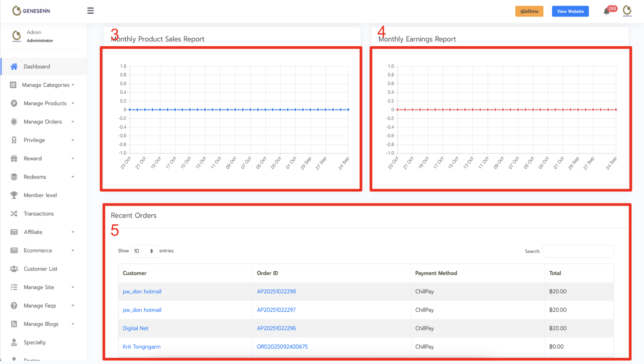Click the hamburger menu icon
This screenshot has height=364, width=644.
pyautogui.click(x=90, y=11)
